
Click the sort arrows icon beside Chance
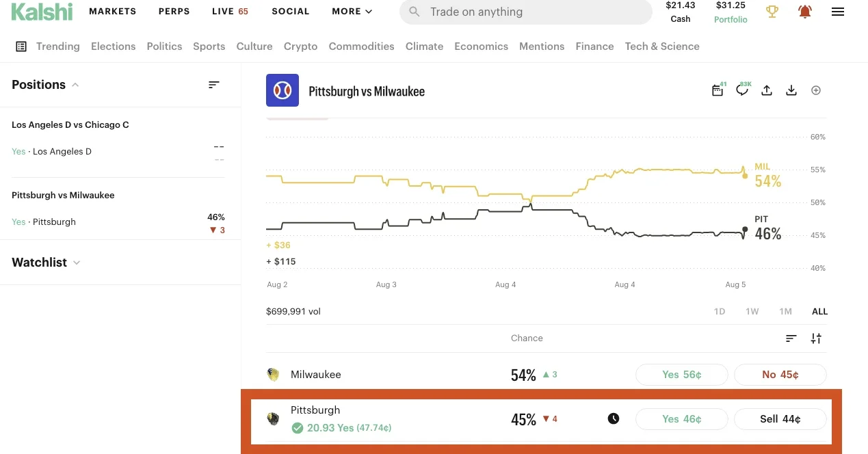(816, 338)
